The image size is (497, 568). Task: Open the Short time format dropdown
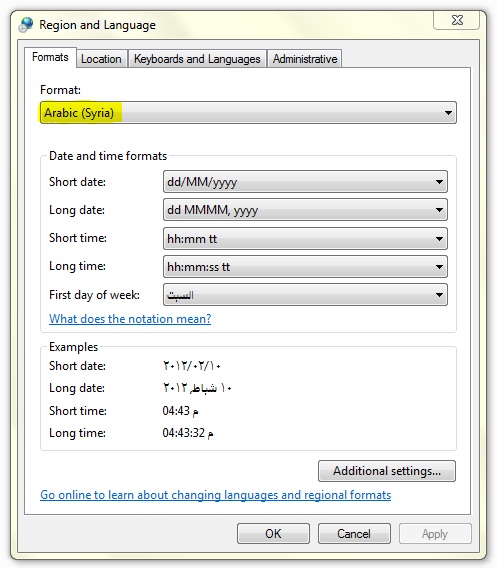305,239
